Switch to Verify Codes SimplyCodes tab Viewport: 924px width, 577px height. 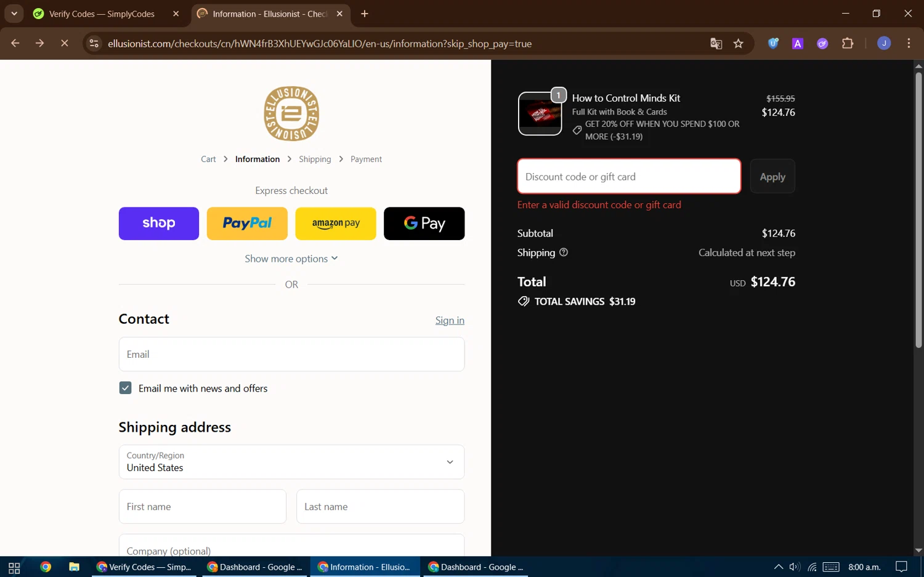pyautogui.click(x=102, y=14)
